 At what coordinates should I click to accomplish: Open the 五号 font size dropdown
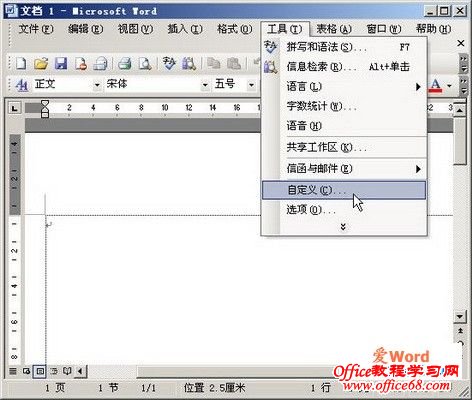pos(251,85)
